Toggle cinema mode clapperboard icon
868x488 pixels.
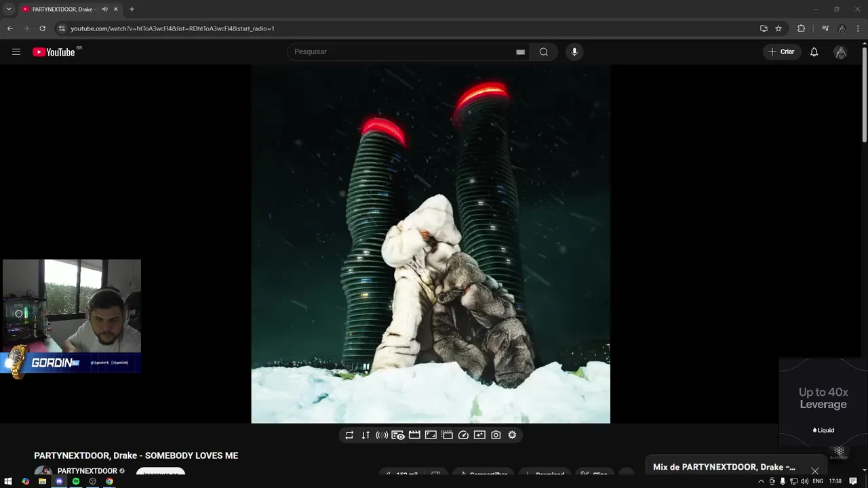point(414,435)
